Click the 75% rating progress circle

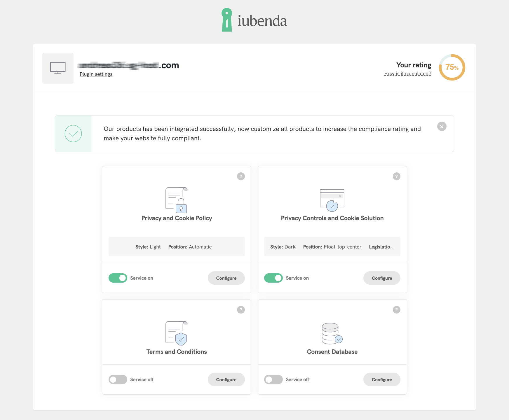coord(452,67)
